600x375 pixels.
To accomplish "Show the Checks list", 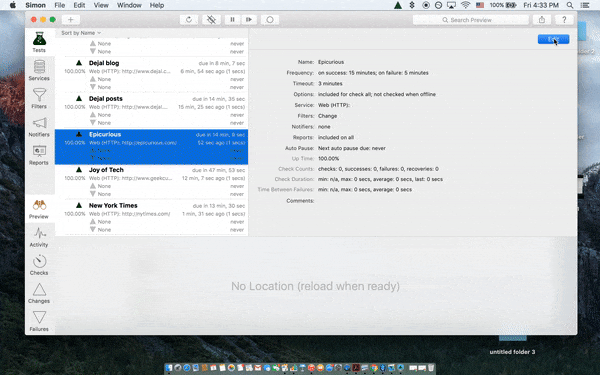I will (39, 265).
